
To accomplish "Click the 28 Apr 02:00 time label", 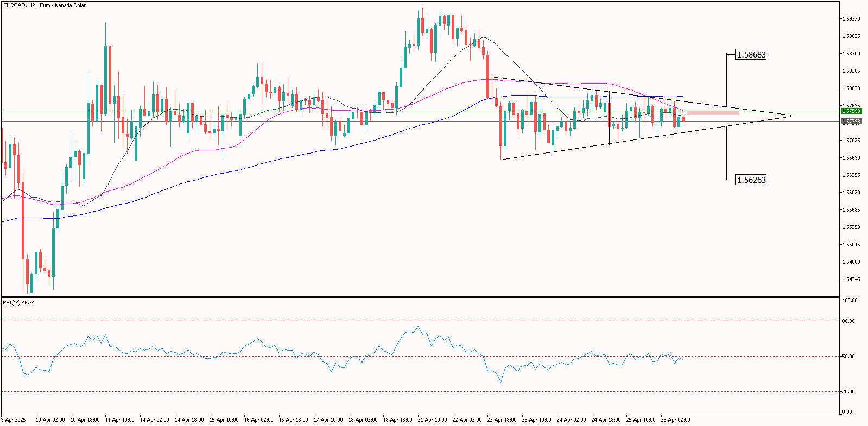I will pyautogui.click(x=676, y=420).
